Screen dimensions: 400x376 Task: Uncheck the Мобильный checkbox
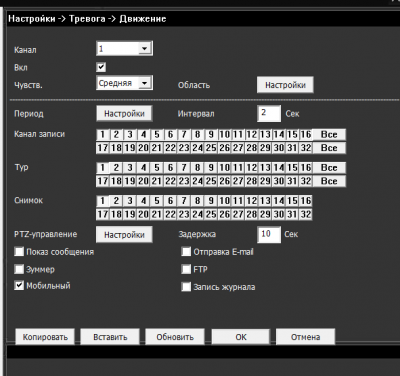[x=19, y=285]
